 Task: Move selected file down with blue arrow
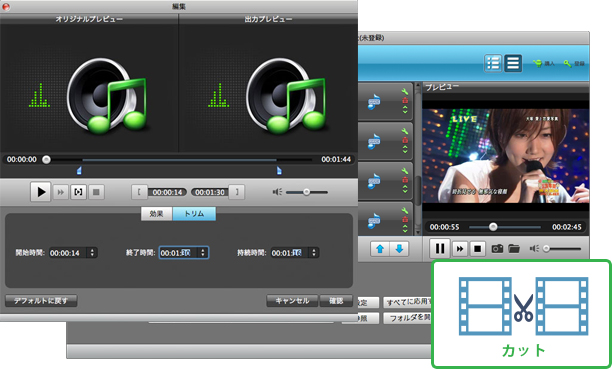(399, 249)
